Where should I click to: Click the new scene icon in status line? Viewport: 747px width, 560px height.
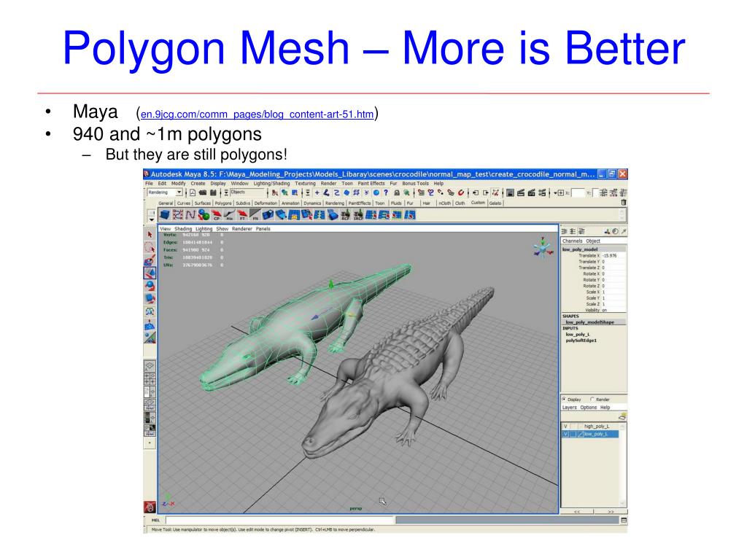click(193, 192)
